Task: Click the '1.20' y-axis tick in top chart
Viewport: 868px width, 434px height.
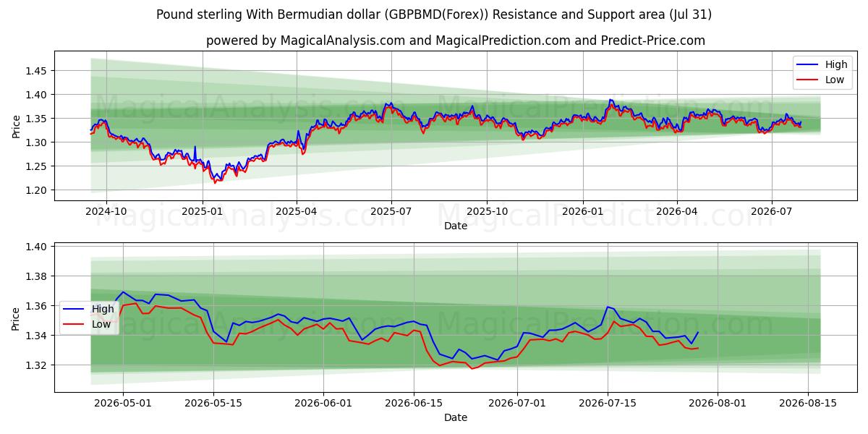Action: 38,190
